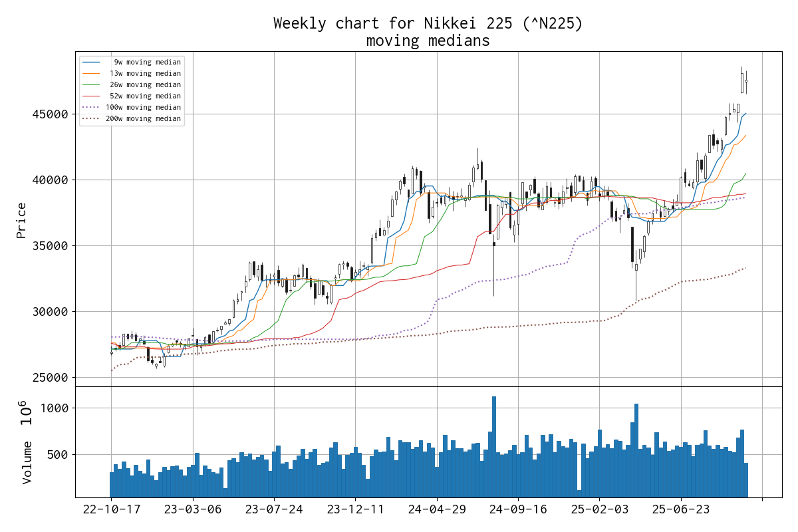Click the 23-03-06 date label
The width and height of the screenshot is (798, 532).
coord(193,509)
